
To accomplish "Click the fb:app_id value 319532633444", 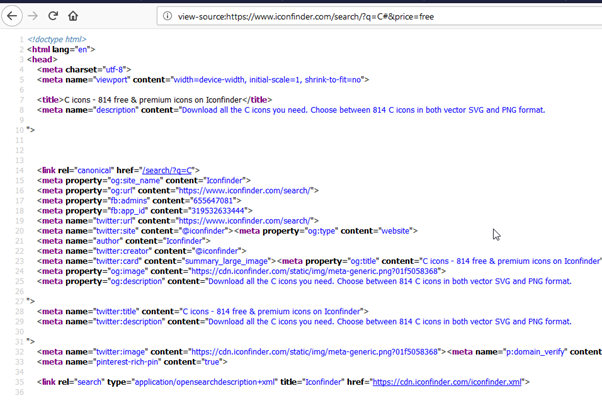I will pyautogui.click(x=218, y=211).
